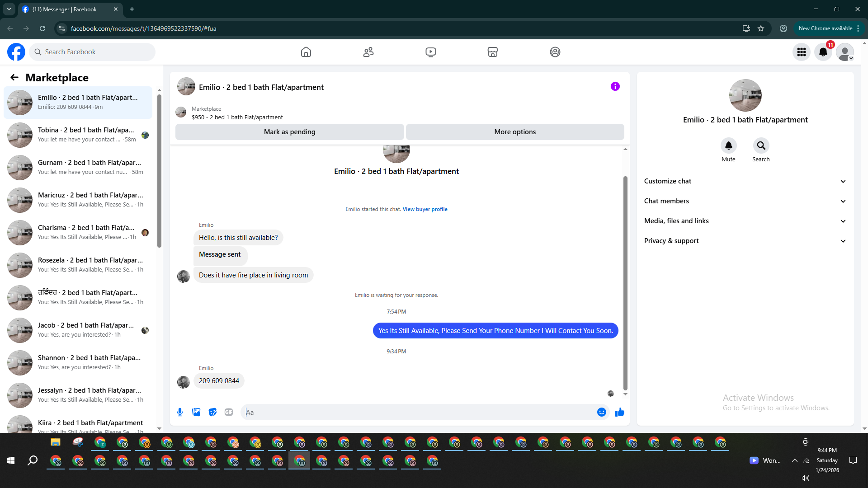Viewport: 868px width, 488px height.
Task: Open the Marketplace tab in the top navigation
Action: [492, 52]
